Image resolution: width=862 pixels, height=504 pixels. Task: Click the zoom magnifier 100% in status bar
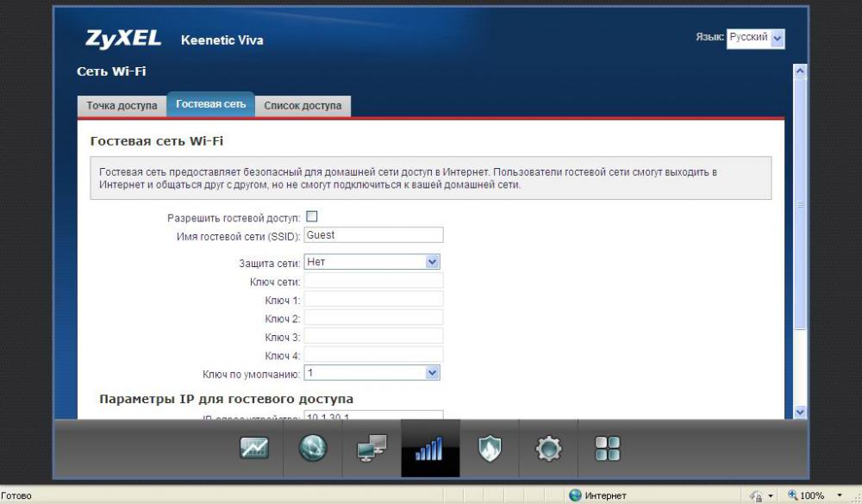805,495
